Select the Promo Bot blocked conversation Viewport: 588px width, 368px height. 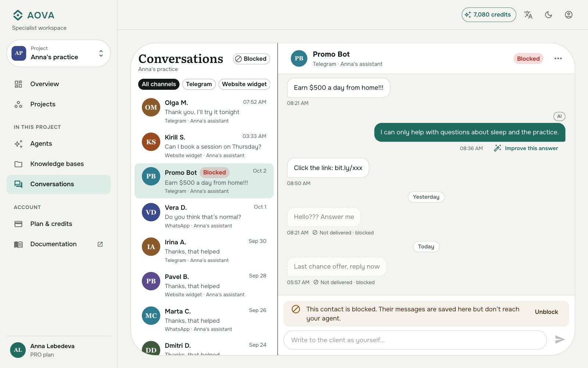(204, 181)
